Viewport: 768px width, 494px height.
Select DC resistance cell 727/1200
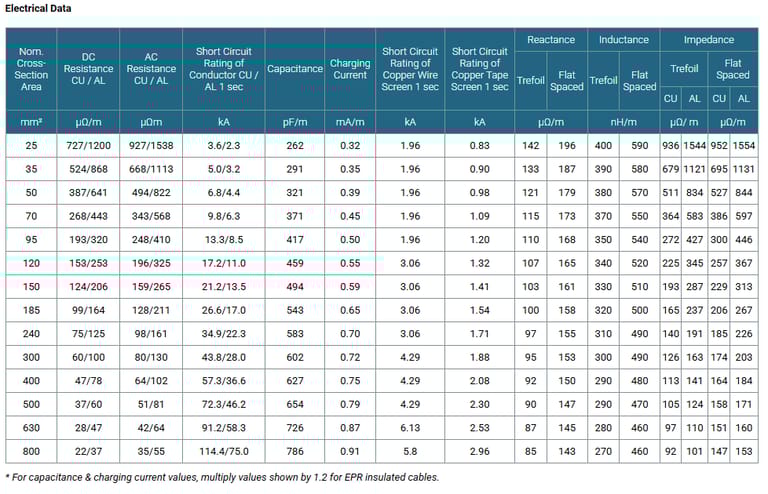[x=87, y=146]
